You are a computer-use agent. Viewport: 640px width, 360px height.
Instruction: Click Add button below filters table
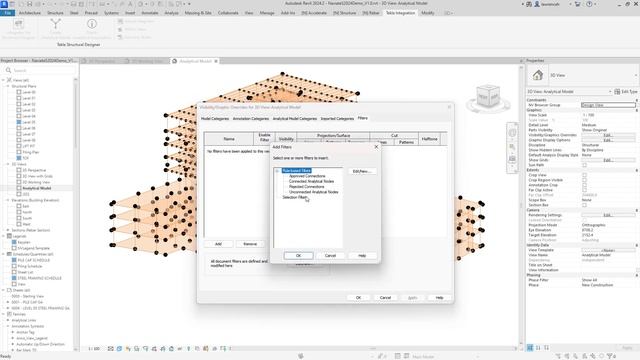[x=218, y=244]
